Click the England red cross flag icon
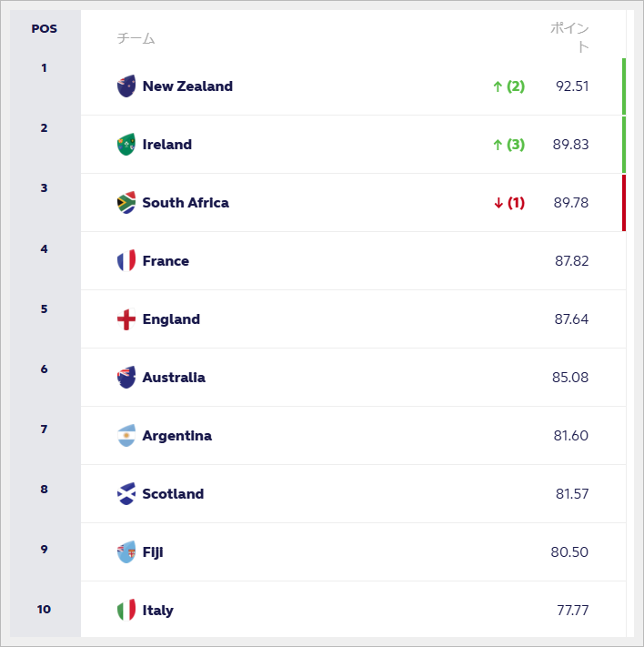The width and height of the screenshot is (644, 647). coord(126,319)
